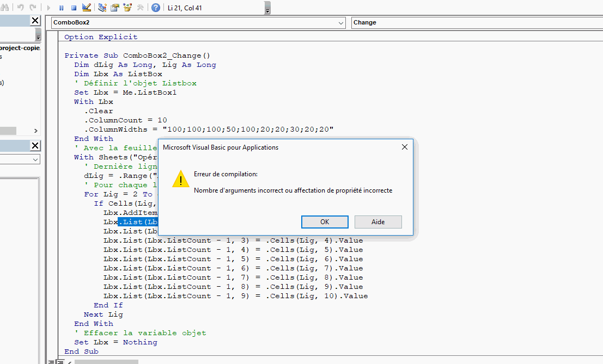Open the Properties Window toolbar icon
603x364 pixels.
(115, 8)
